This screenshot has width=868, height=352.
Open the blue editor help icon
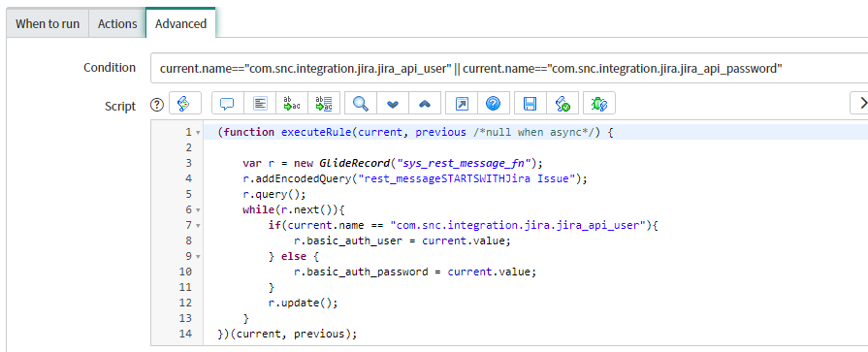(x=494, y=104)
